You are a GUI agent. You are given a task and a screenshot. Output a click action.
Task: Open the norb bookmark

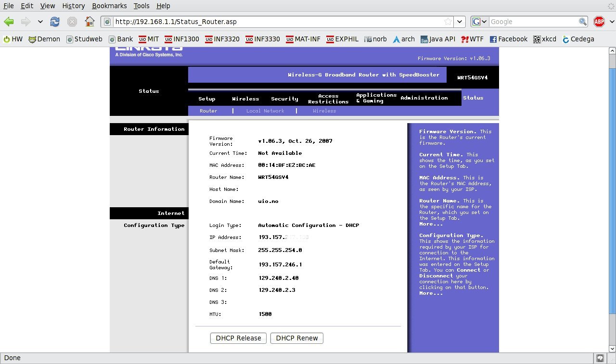[375, 39]
